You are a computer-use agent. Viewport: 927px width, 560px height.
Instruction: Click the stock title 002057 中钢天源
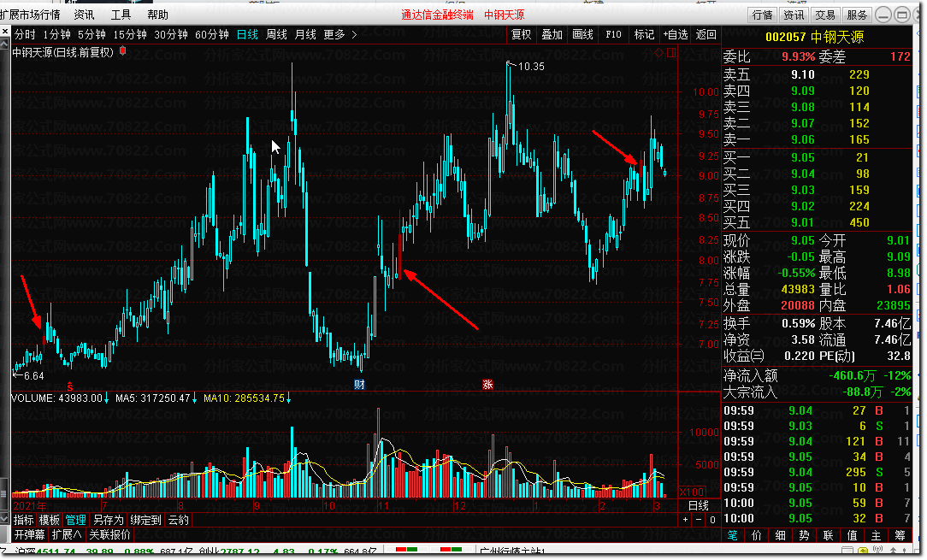click(815, 38)
